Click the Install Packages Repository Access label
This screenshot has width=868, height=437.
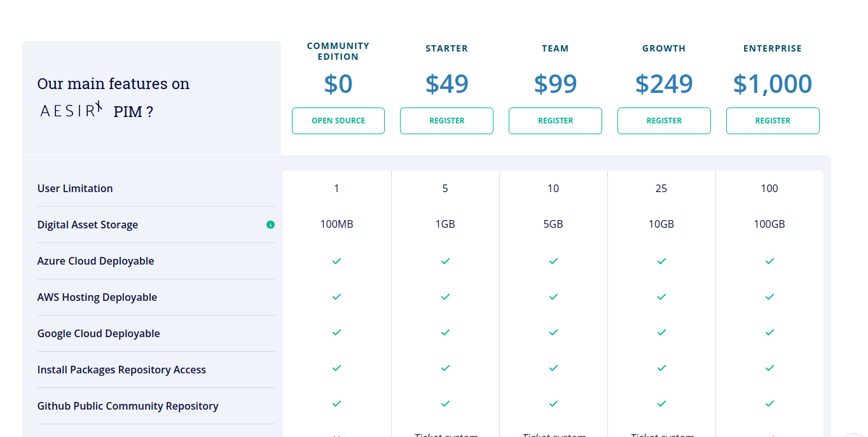(121, 370)
